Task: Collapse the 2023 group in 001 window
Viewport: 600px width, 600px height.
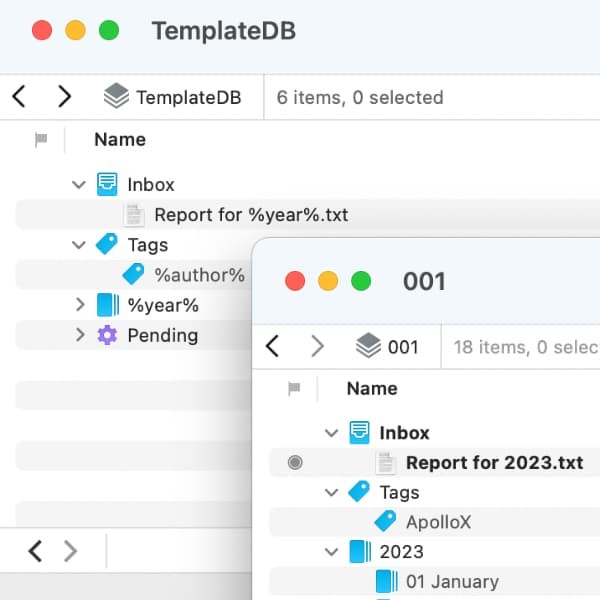Action: 332,552
